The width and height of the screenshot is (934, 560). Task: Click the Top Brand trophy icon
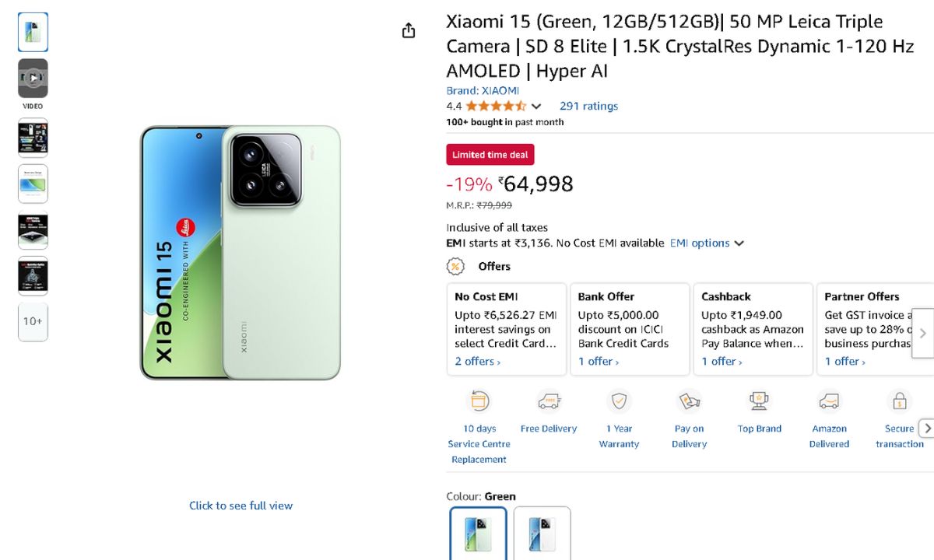click(x=759, y=401)
